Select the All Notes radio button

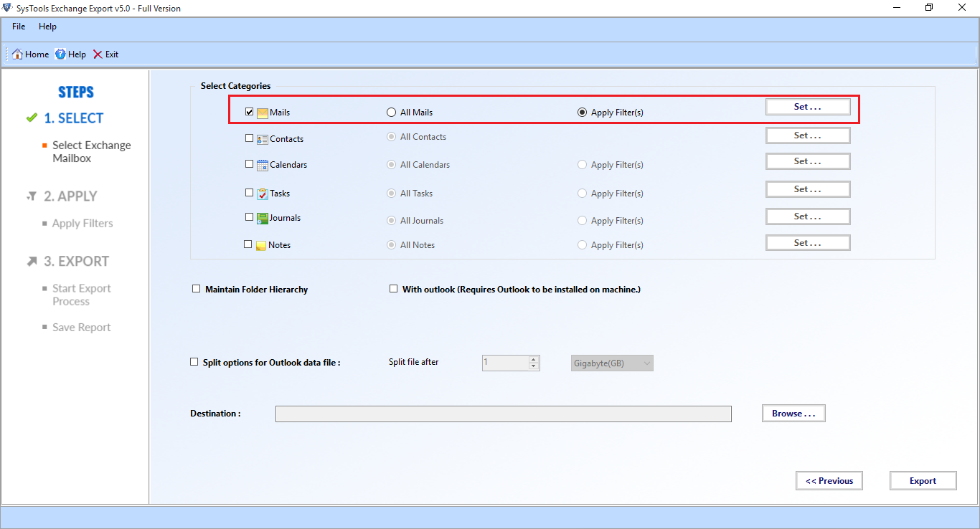click(391, 245)
